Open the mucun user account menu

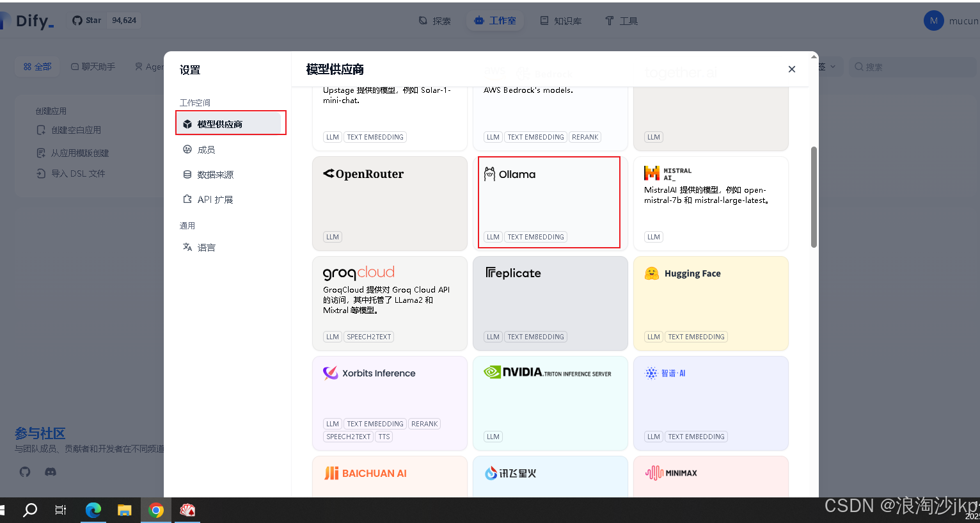952,20
